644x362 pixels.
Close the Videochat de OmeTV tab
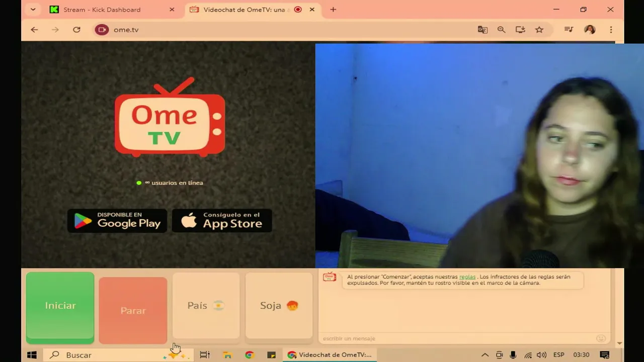[x=312, y=10]
